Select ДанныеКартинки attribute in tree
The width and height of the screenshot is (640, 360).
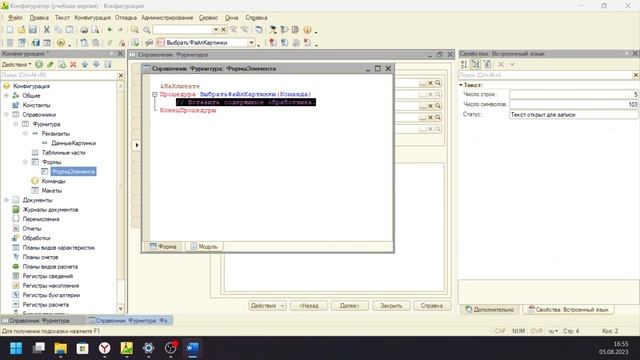pos(73,143)
